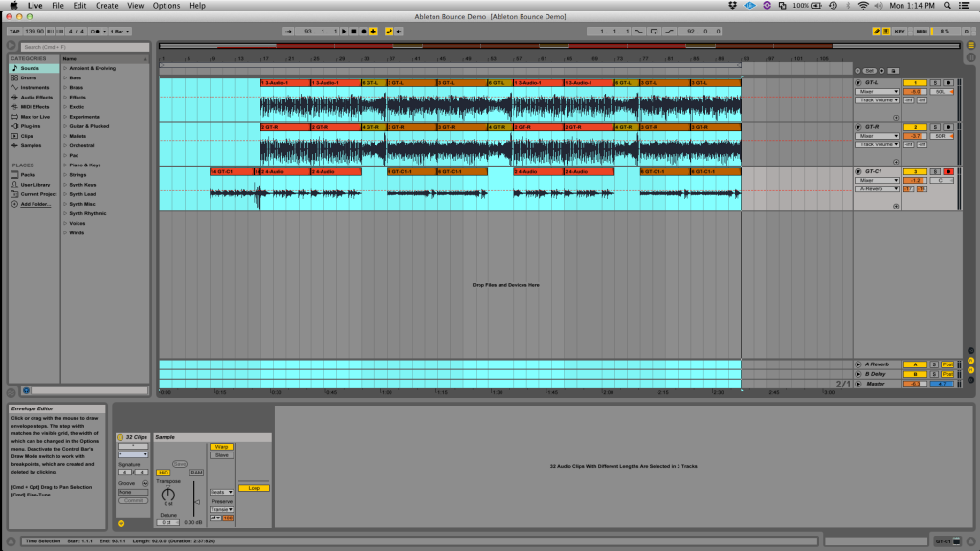Click the arrangement record button
The width and height of the screenshot is (980, 551).
point(364,32)
